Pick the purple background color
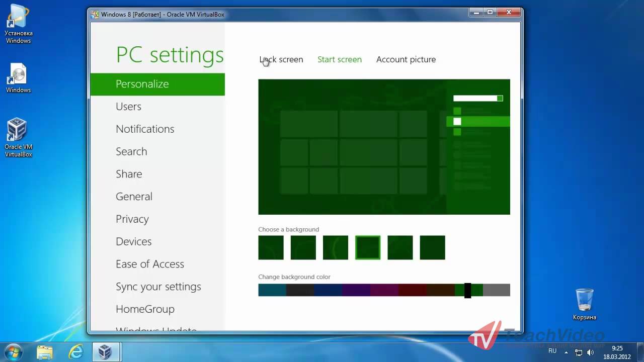 coord(356,290)
